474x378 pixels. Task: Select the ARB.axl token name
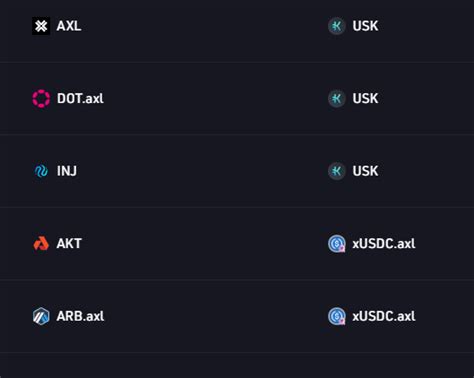point(80,316)
